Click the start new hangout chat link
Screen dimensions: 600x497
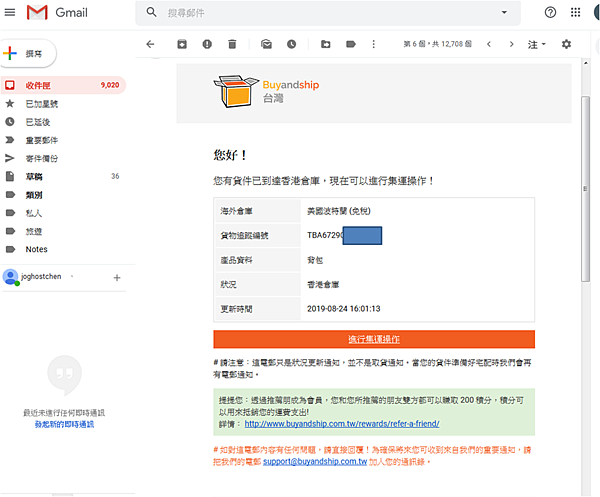click(x=64, y=424)
